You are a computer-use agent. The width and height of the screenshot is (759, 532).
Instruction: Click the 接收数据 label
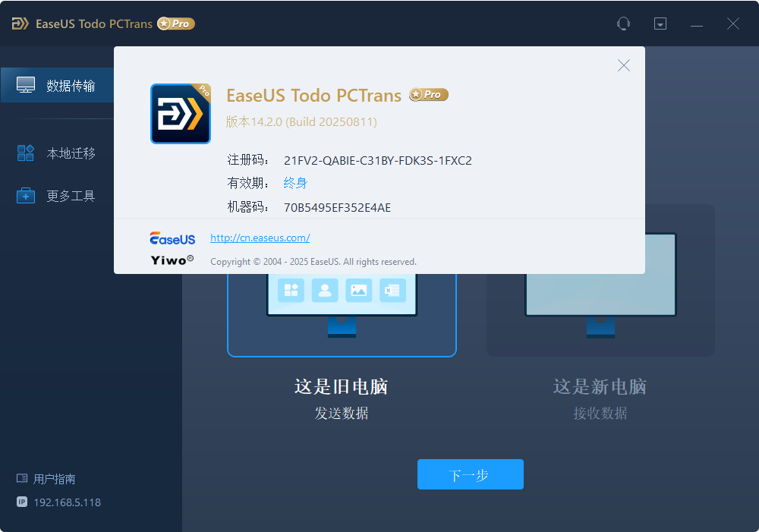click(600, 414)
